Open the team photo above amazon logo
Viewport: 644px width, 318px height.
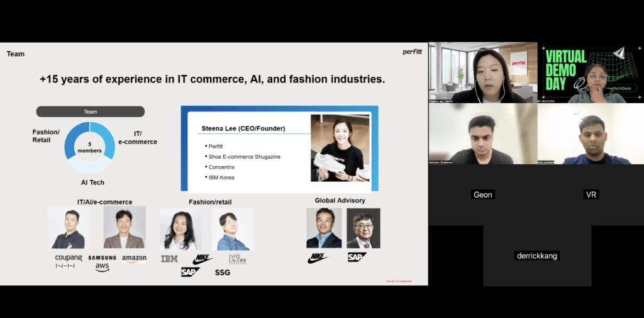(x=125, y=227)
